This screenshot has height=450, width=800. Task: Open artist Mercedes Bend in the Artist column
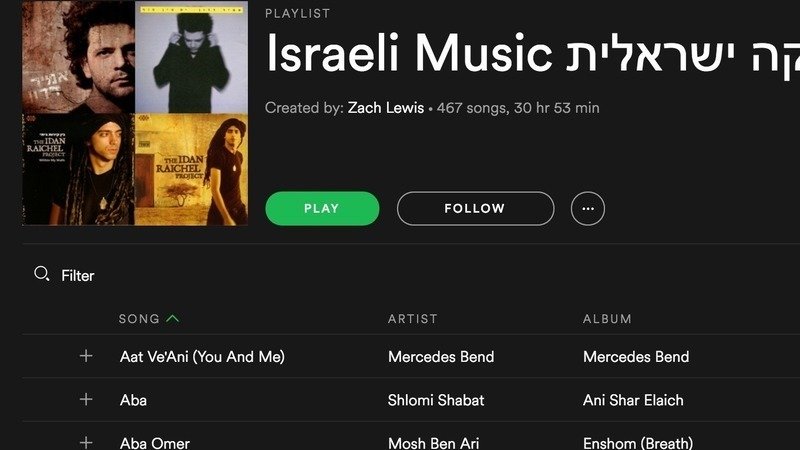point(441,356)
